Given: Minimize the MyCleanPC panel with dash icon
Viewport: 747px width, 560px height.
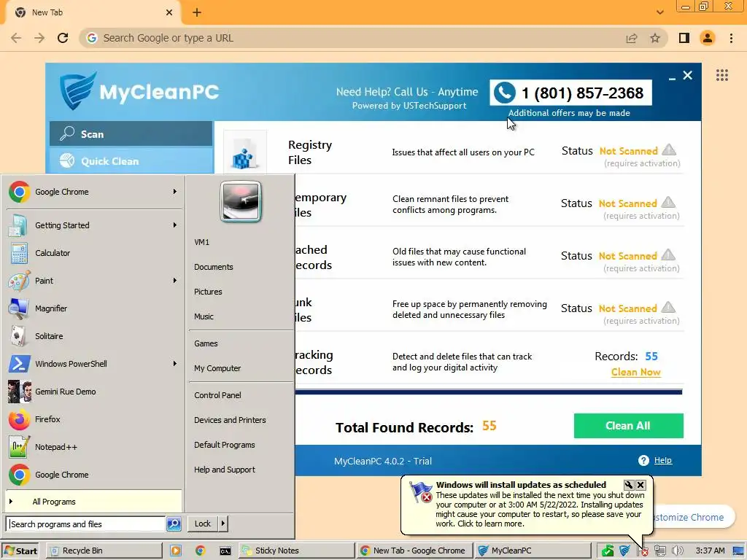Looking at the screenshot, I should [672, 78].
